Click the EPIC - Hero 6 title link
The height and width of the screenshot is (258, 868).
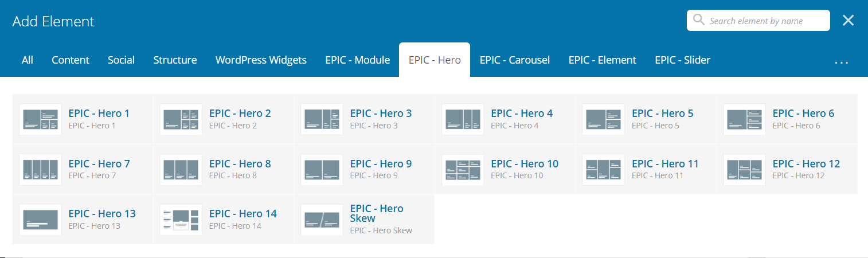click(803, 114)
